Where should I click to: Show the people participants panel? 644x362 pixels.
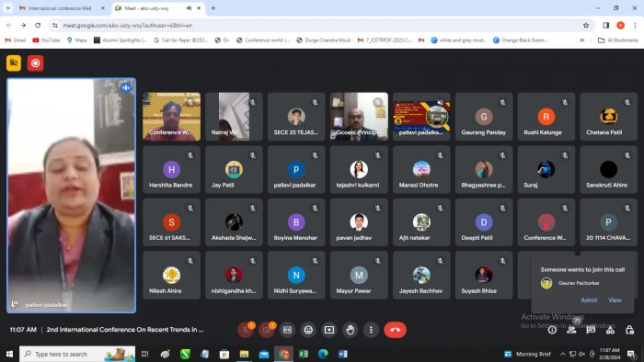[571, 330]
